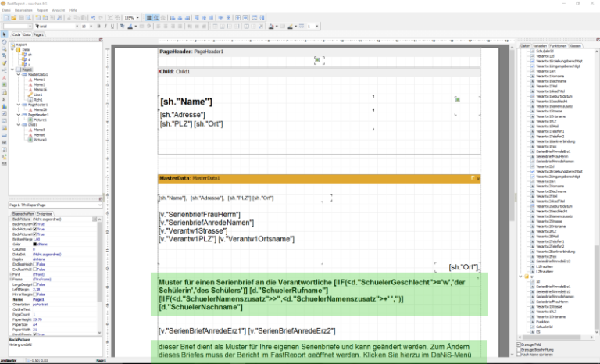Switch to the Ereignisse tab in inspector
This screenshot has height=364, width=600.
point(44,212)
